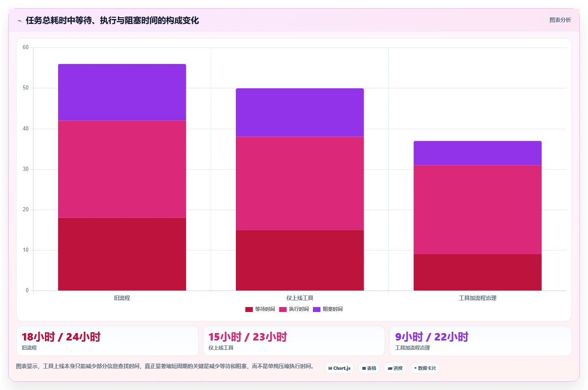Click the y-axis value 30
Viewport: 588px width, 390px height.
tap(26, 169)
